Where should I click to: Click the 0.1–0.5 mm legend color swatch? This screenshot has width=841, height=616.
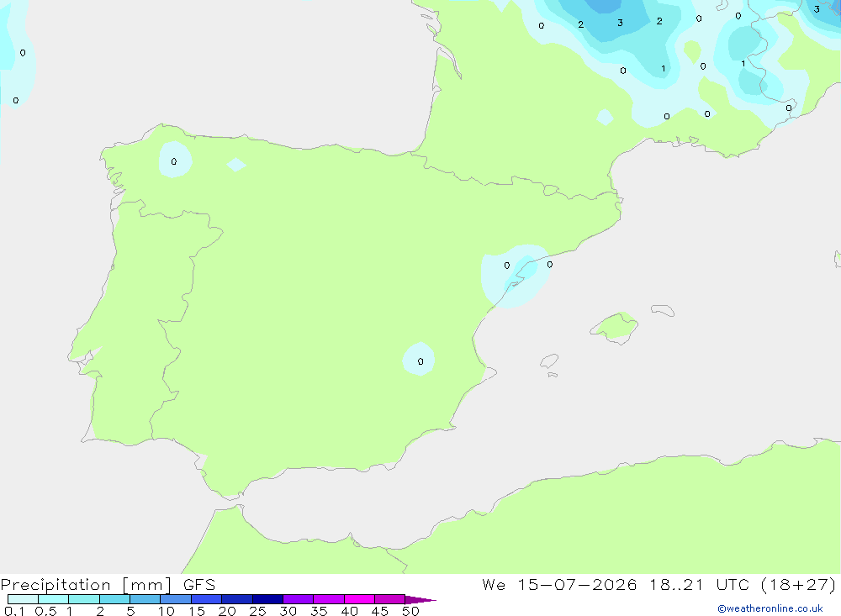pos(23,599)
